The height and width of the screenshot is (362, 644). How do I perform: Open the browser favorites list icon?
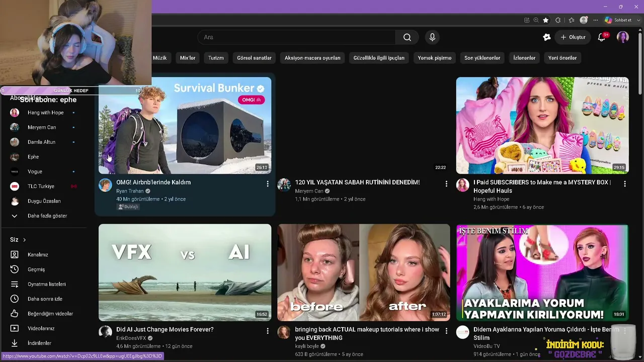coord(571,20)
